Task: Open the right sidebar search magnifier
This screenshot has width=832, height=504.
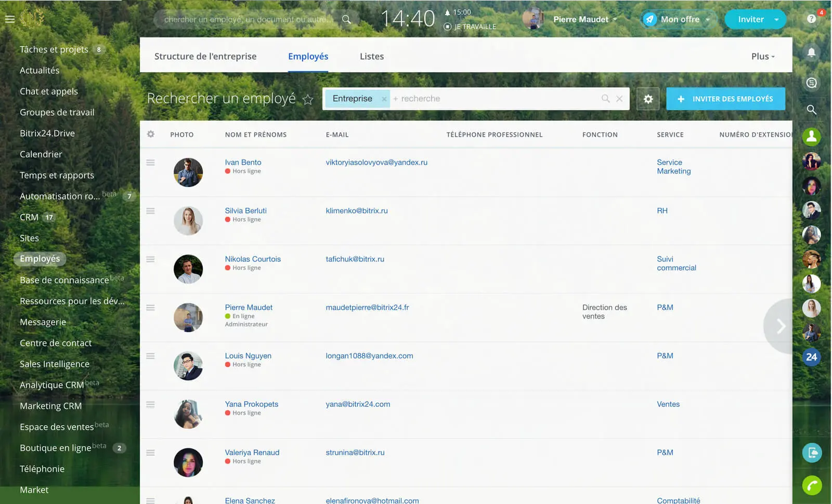Action: coord(811,110)
